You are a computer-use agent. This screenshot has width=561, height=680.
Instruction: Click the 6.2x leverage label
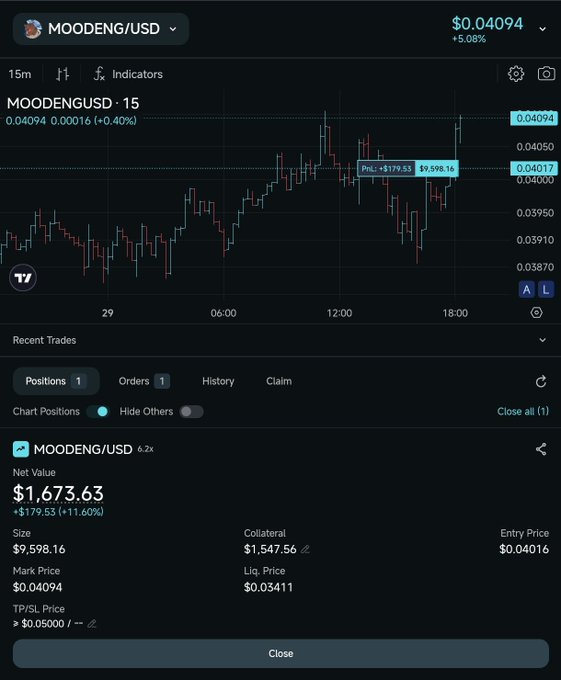tap(145, 449)
